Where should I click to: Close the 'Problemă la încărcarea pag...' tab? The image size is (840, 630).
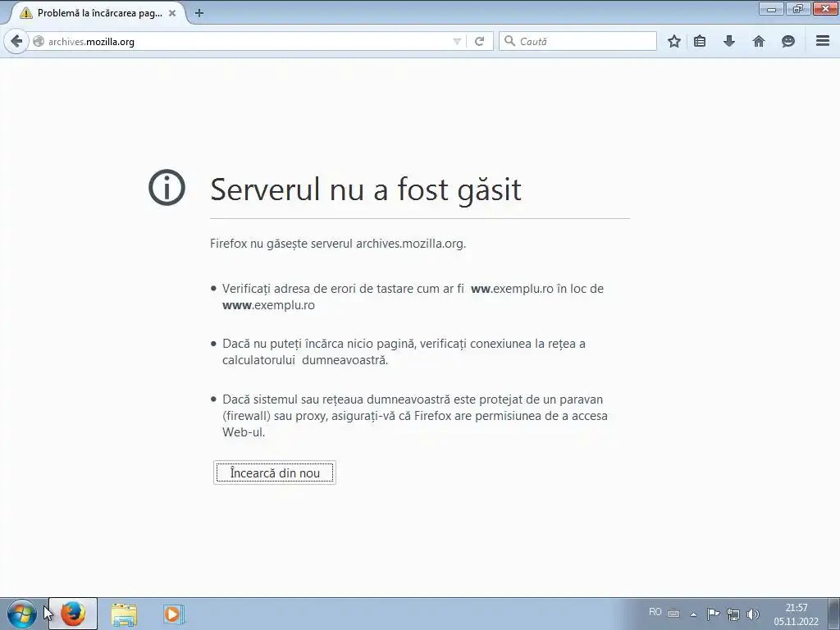(172, 13)
